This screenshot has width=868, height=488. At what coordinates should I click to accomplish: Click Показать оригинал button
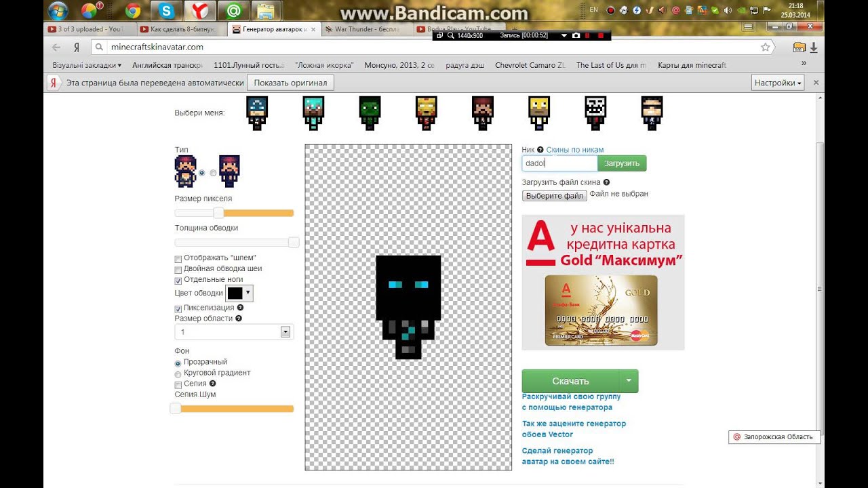coord(290,83)
